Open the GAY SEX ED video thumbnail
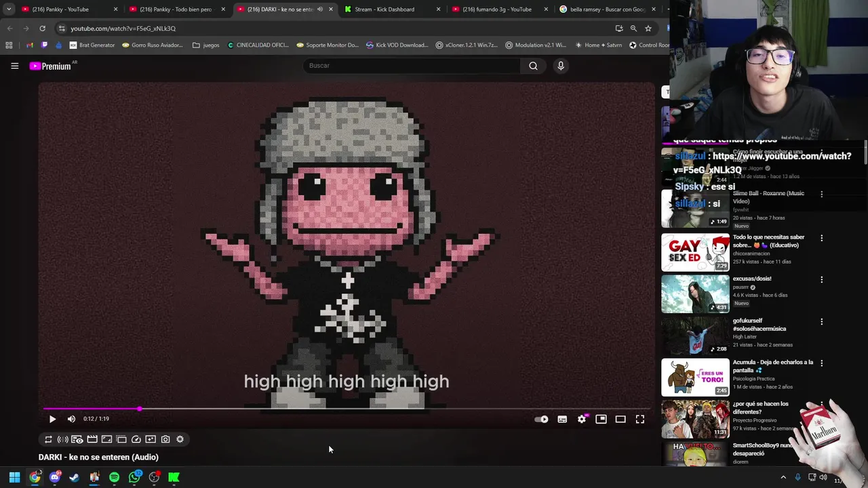The width and height of the screenshot is (868, 488). coord(695,252)
